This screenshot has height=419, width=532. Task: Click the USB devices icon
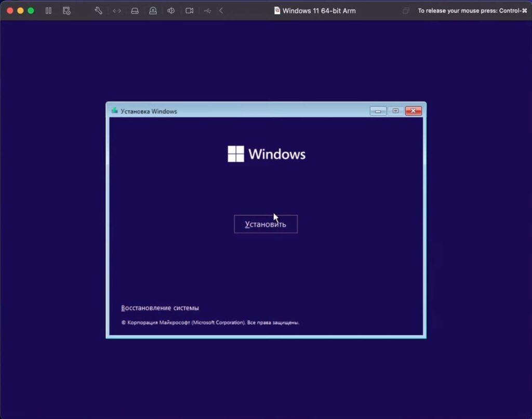[x=207, y=10]
